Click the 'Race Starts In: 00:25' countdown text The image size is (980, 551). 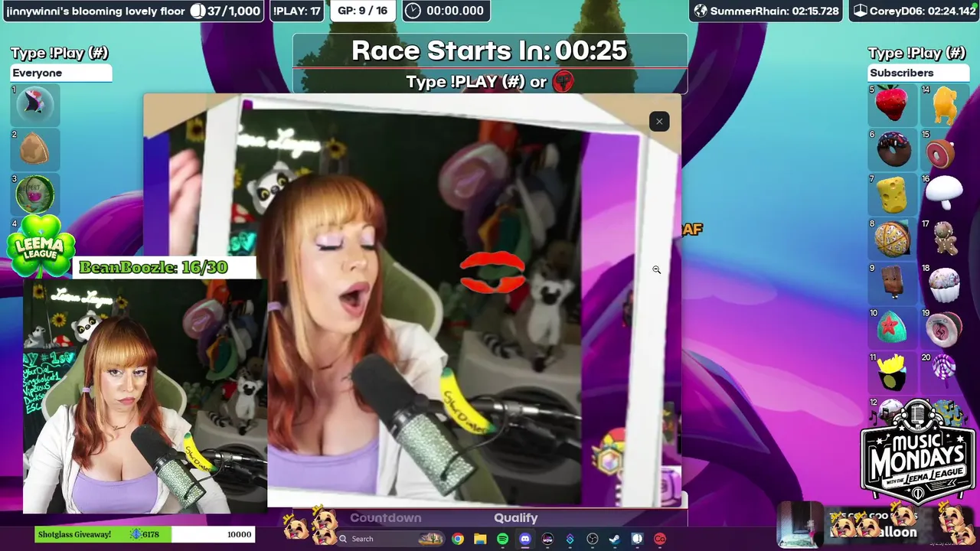489,51
